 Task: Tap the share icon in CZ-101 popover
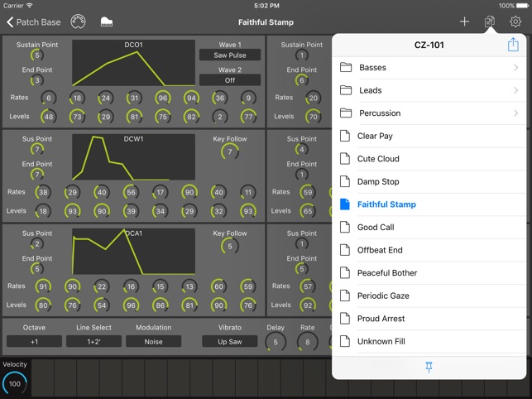(x=513, y=45)
